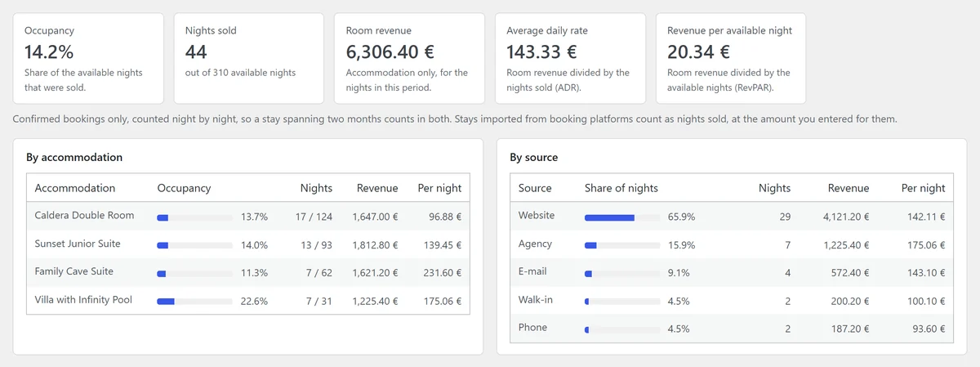Select the Nights sold value 44

196,52
